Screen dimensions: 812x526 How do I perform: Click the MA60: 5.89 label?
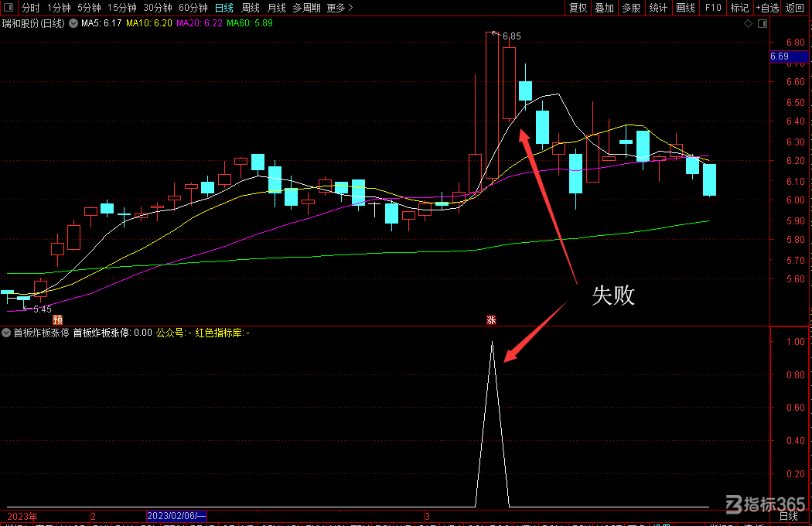pos(250,23)
